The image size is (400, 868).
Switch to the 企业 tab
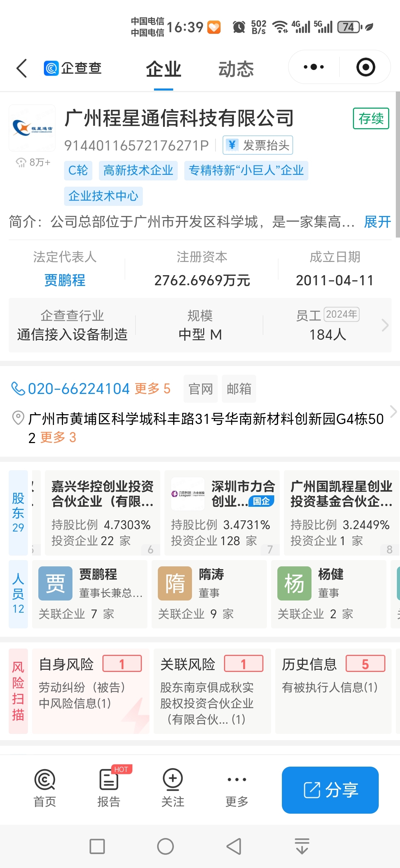coord(163,69)
